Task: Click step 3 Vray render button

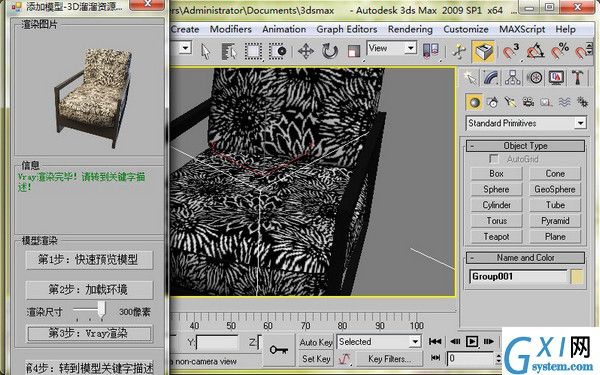Action: (x=89, y=333)
